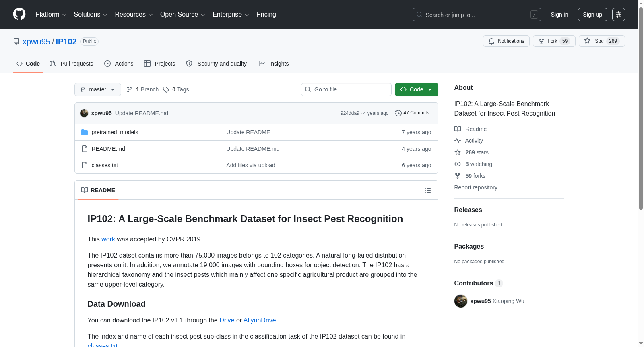Click the Activity pulse icon

458,141
